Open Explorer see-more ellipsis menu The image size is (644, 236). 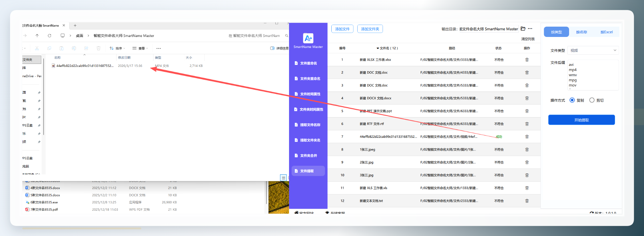pyautogui.click(x=159, y=48)
